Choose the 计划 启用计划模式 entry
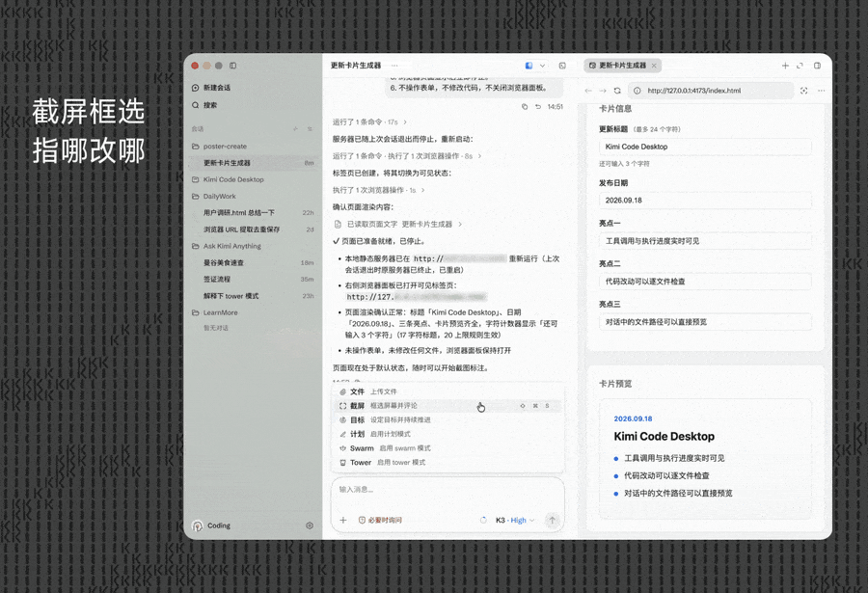Screen dimensions: 868x593 (448, 434)
